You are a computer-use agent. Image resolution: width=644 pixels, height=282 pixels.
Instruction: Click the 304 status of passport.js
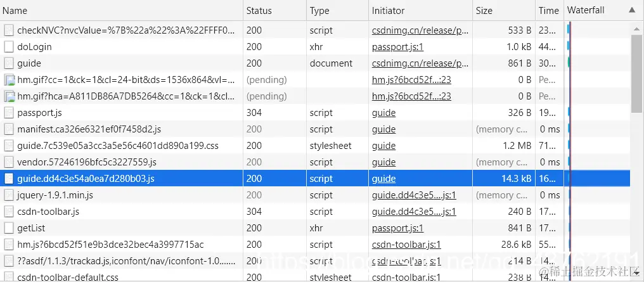254,112
